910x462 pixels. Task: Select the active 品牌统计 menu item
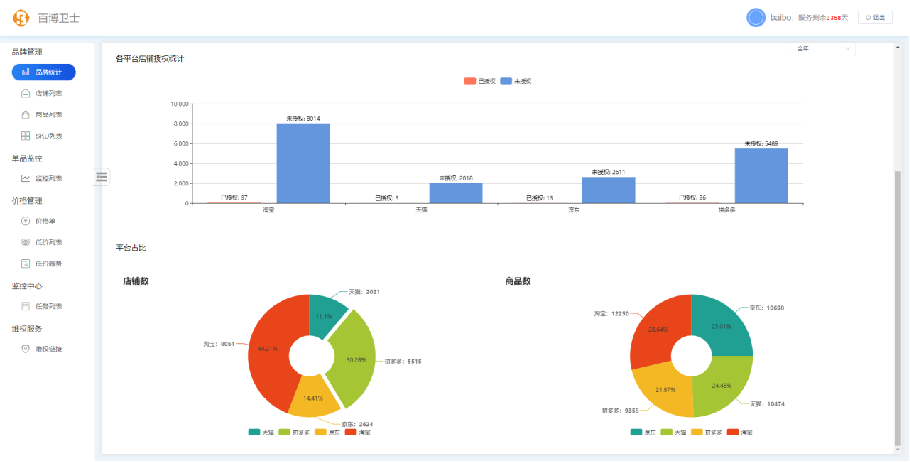44,72
